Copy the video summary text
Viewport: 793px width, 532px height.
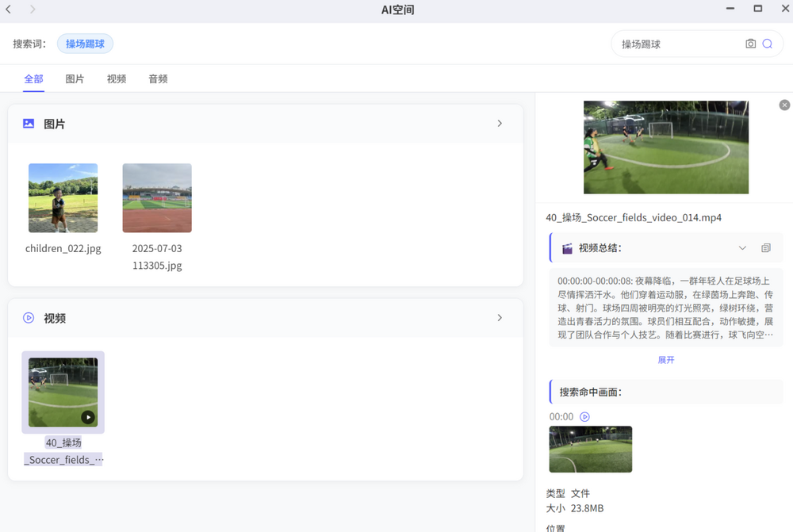(765, 248)
